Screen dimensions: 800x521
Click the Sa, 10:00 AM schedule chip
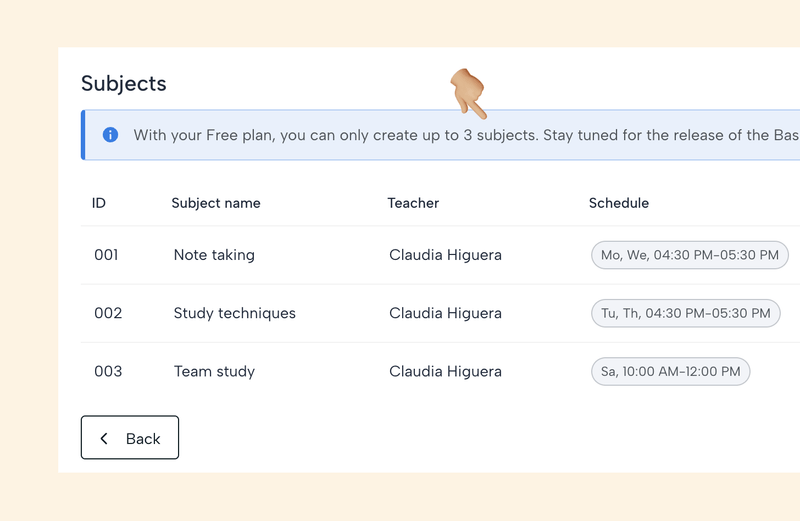671,371
